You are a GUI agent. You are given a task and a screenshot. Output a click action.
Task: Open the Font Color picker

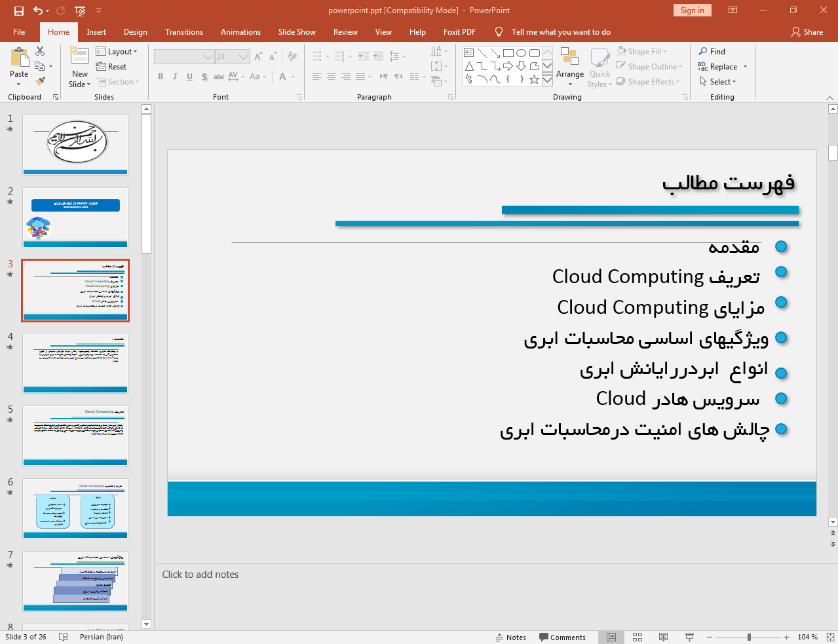(283, 77)
